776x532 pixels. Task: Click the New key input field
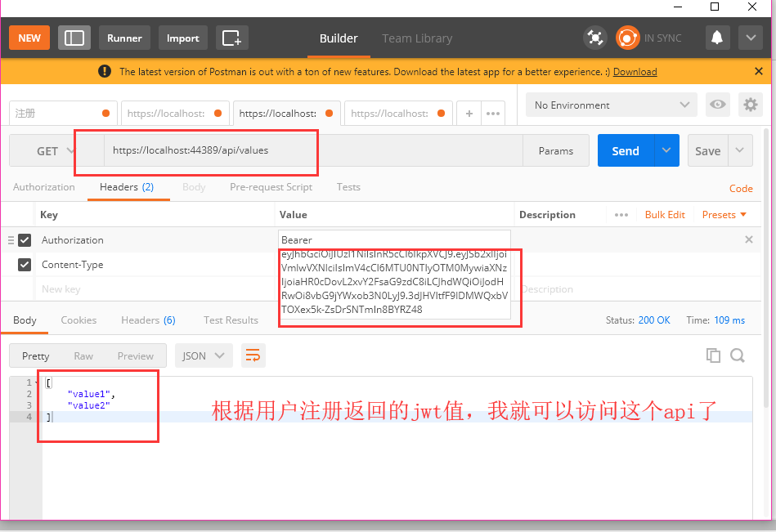155,289
